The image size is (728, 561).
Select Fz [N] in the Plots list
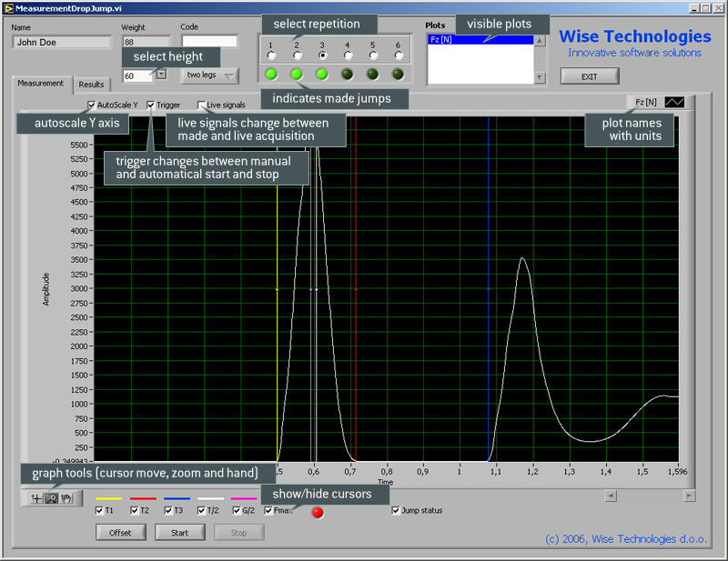480,39
